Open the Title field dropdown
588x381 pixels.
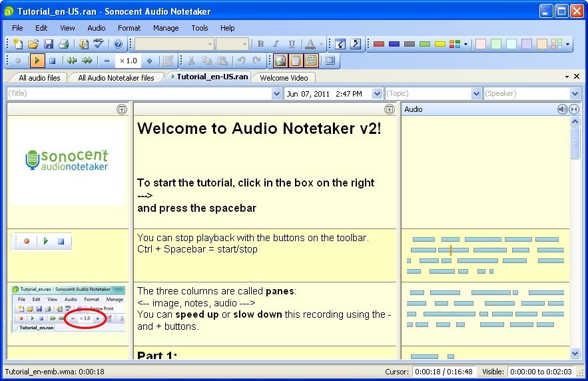(276, 93)
